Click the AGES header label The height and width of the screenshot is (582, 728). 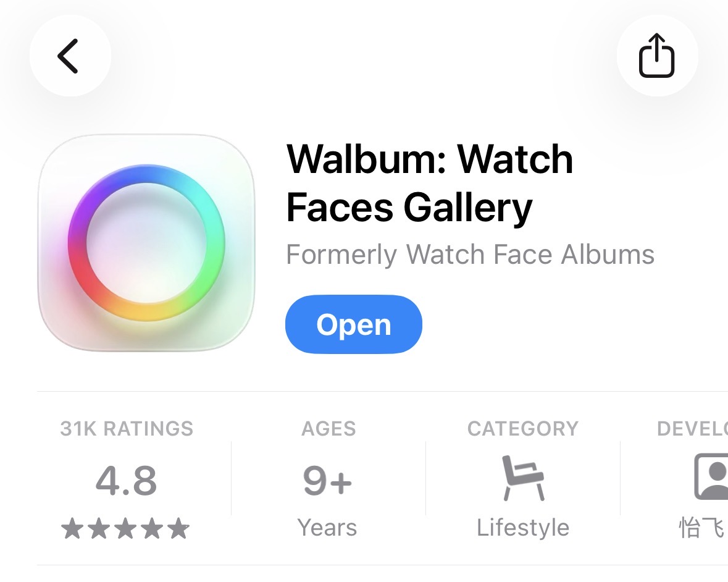(x=328, y=428)
